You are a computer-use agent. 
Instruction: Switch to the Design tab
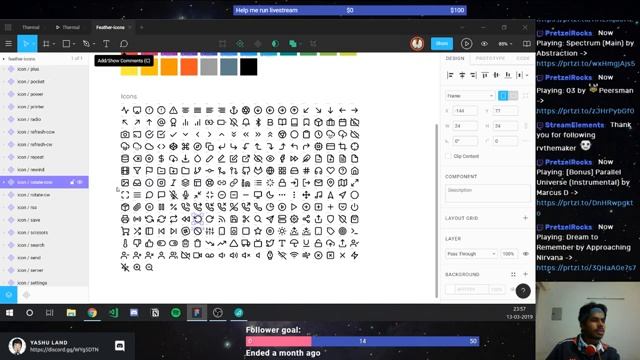[455, 58]
